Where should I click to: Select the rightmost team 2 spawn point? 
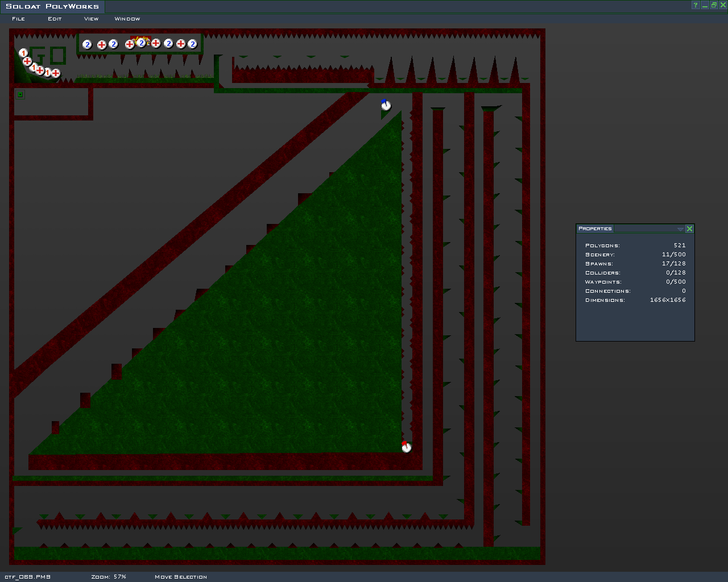(x=192, y=44)
